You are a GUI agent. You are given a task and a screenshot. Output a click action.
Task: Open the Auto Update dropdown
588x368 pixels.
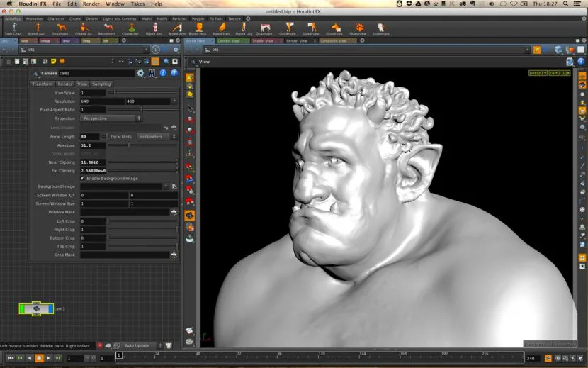pyautogui.click(x=143, y=345)
